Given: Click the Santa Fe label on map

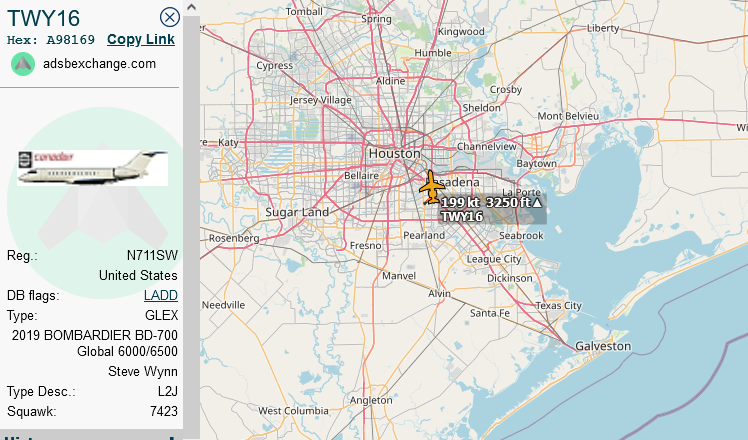Looking at the screenshot, I should (x=490, y=313).
